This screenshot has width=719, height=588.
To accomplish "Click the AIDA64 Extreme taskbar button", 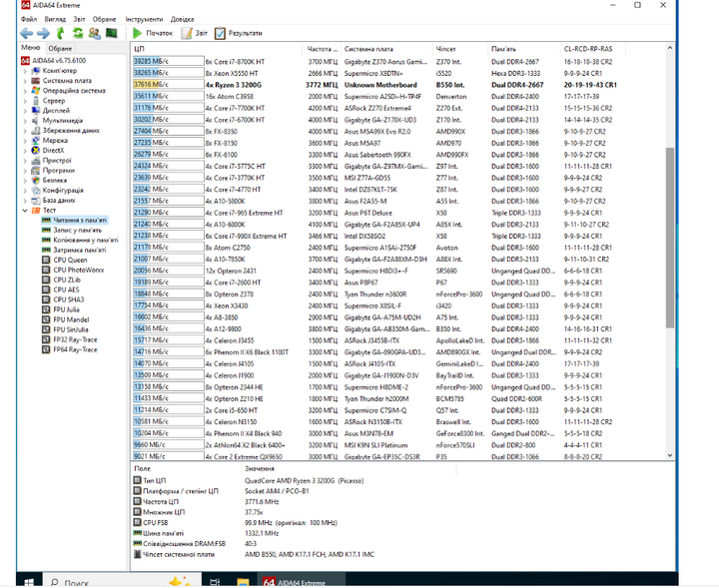I will (x=300, y=581).
